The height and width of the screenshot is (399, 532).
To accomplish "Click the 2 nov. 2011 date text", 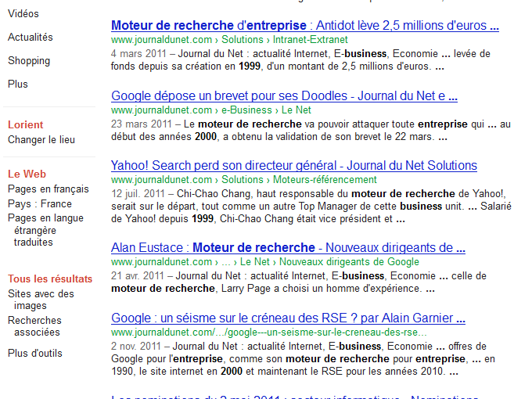I will pyautogui.click(x=136, y=346).
